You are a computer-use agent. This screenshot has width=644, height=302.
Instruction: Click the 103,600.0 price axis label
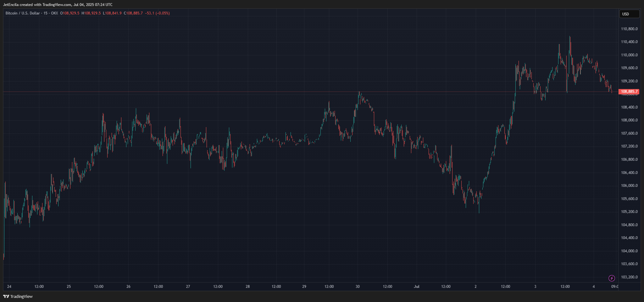[629, 264]
